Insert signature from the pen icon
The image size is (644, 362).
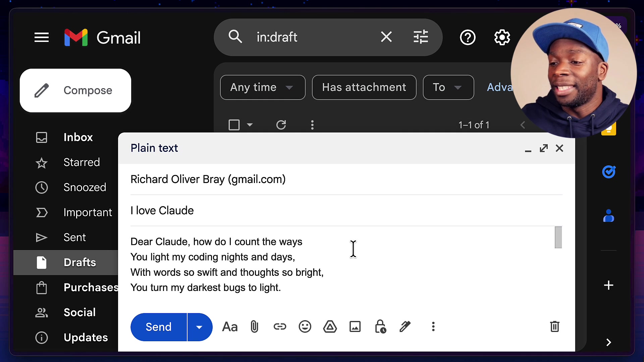(x=405, y=327)
